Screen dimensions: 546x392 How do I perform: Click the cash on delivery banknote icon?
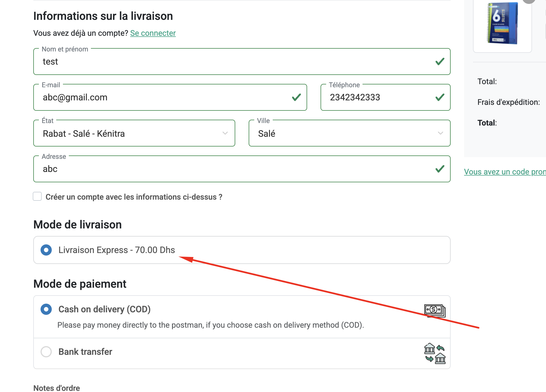[434, 310]
